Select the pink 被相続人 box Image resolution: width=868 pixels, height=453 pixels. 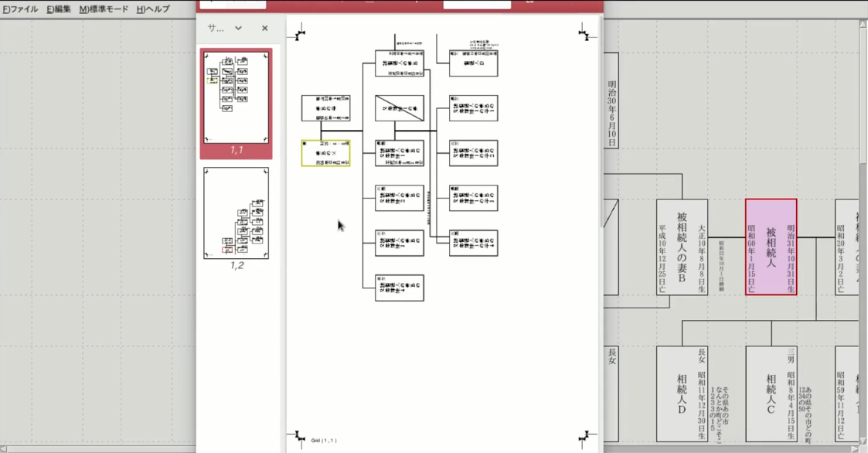771,247
